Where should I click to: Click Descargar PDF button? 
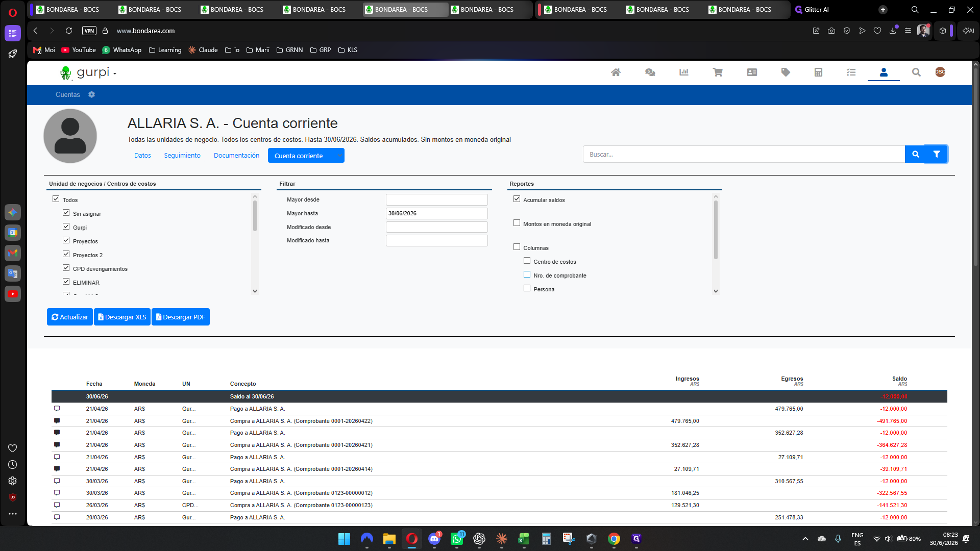click(181, 317)
